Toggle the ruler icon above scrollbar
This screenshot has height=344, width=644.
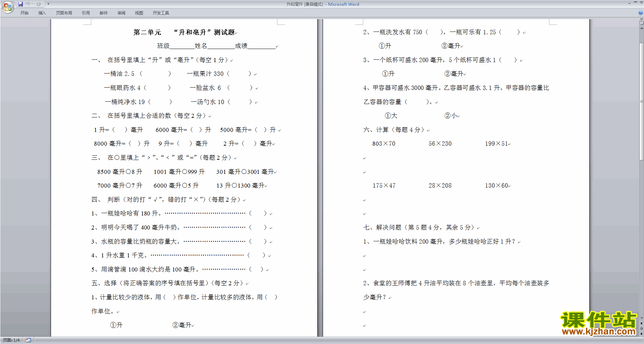642,23
